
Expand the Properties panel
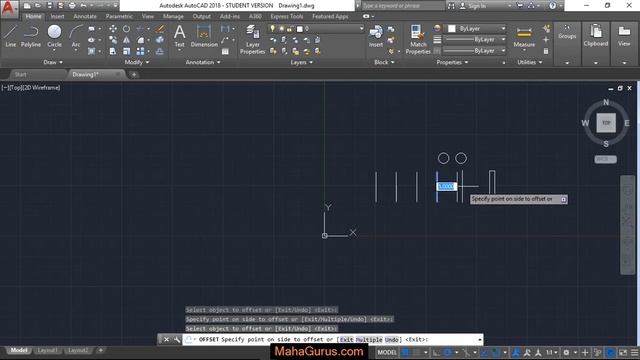coord(452,62)
